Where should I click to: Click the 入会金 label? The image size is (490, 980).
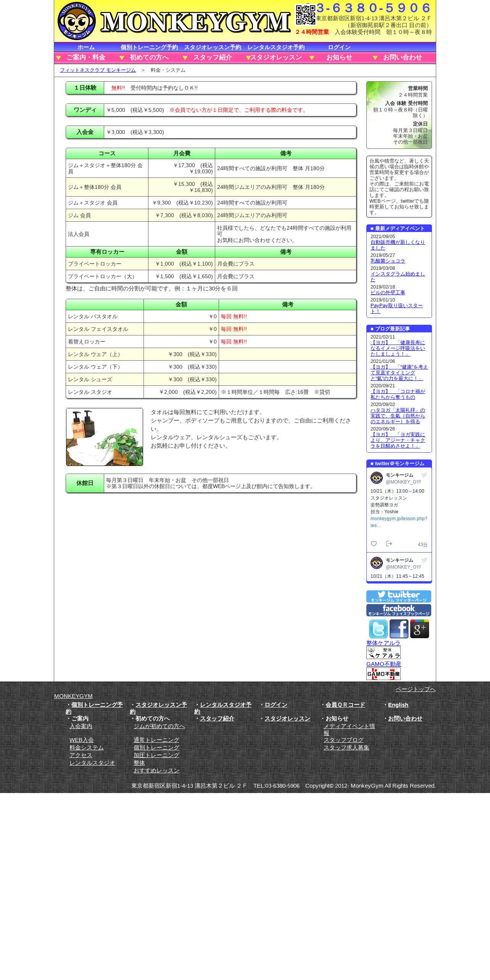click(85, 132)
